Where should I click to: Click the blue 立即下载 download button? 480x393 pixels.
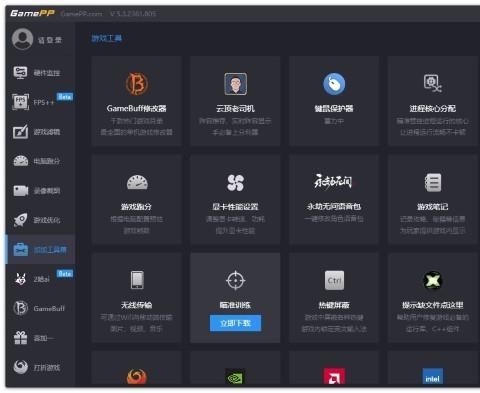point(235,323)
